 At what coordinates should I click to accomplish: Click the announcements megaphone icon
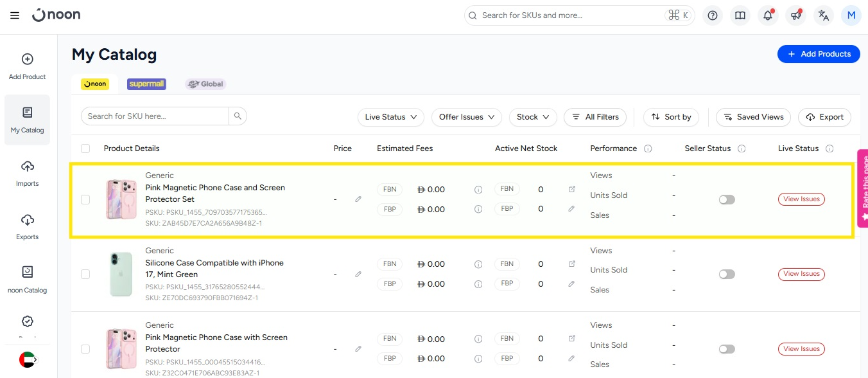795,15
